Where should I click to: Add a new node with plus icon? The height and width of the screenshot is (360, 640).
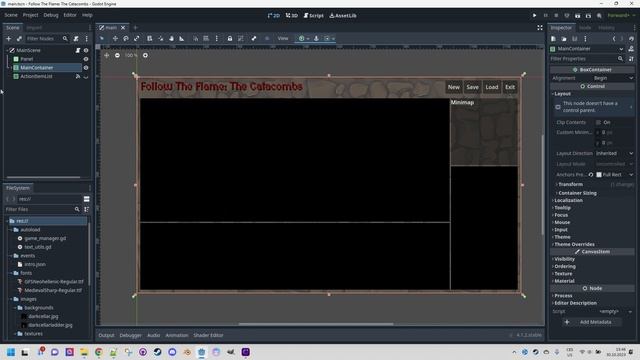(9, 38)
